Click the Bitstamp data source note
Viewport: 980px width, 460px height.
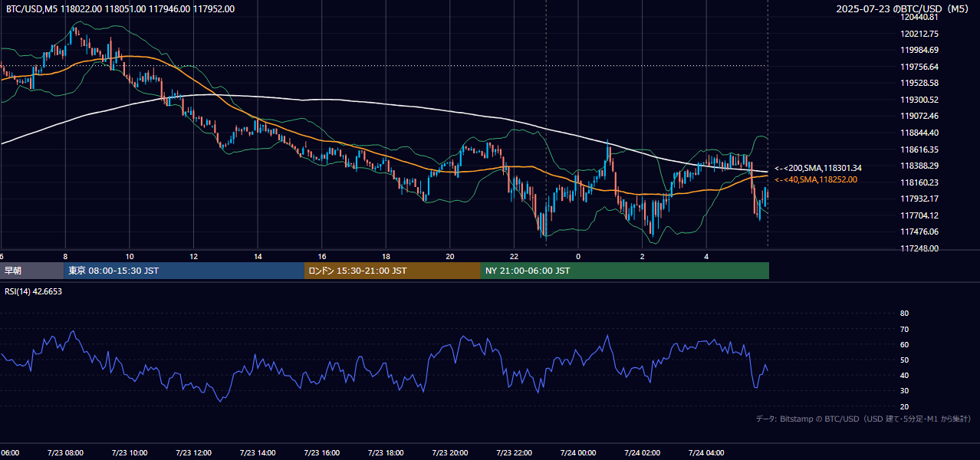coord(863,419)
